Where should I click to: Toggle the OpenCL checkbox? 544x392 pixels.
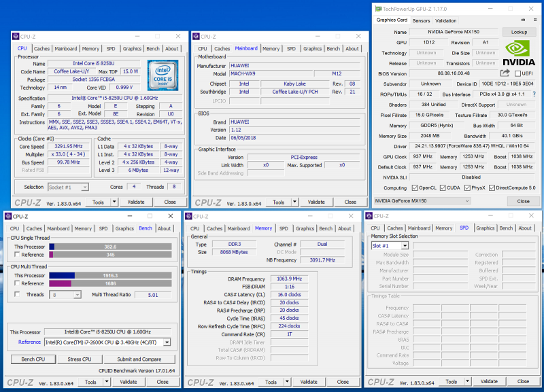(x=415, y=188)
